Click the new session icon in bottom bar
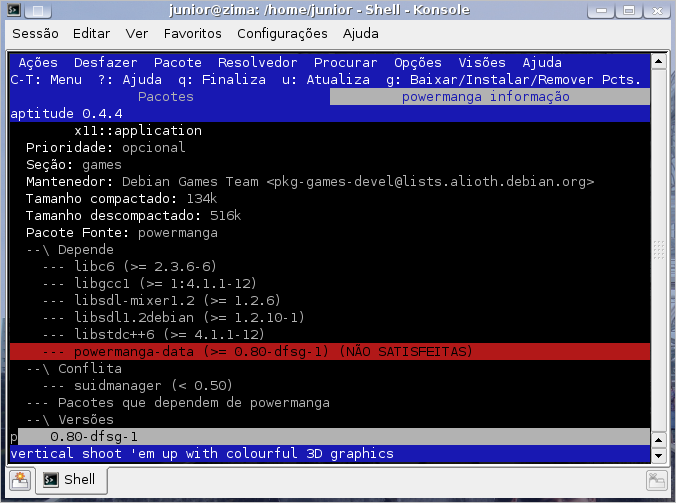 point(21,481)
